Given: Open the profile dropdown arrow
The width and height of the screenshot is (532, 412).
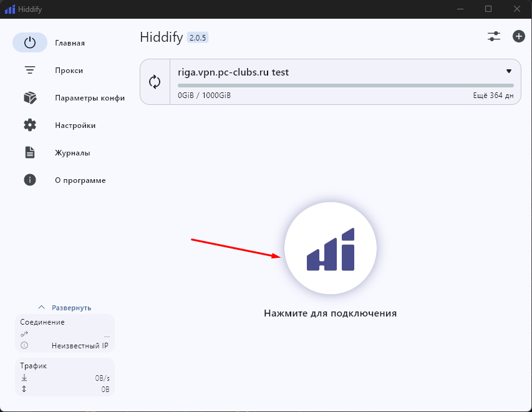Looking at the screenshot, I should [x=508, y=72].
